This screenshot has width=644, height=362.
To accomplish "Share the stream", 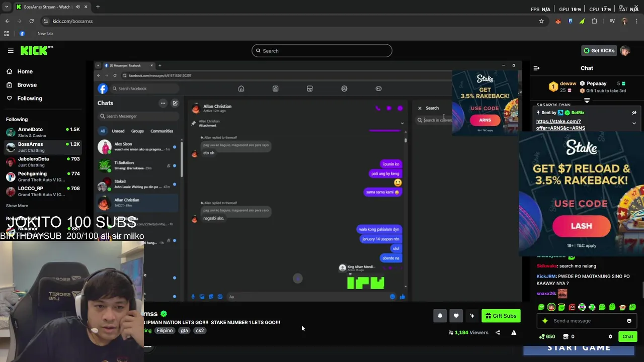I will click(498, 332).
